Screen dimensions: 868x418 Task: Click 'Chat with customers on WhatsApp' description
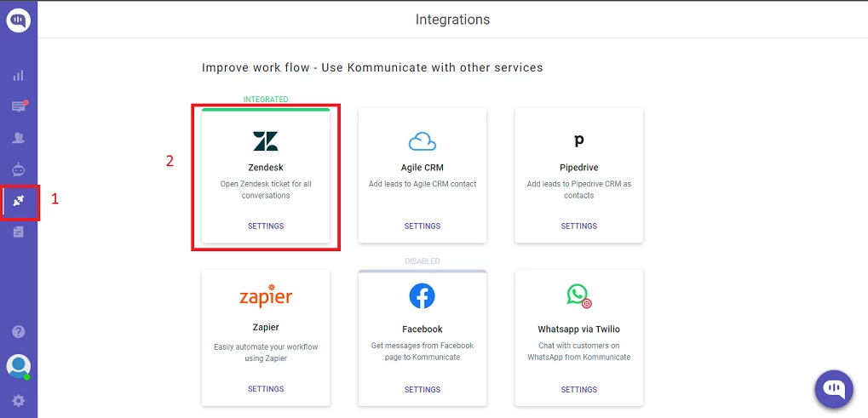pos(579,351)
